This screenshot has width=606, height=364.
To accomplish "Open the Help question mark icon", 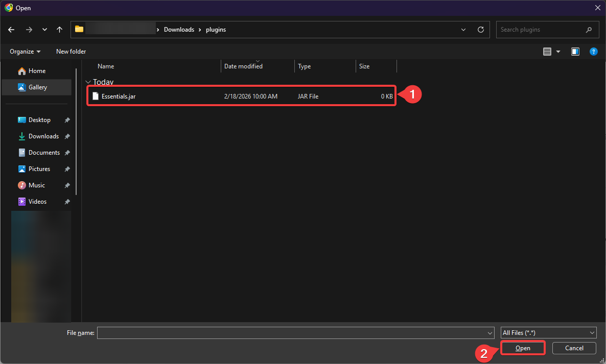I will click(x=593, y=52).
